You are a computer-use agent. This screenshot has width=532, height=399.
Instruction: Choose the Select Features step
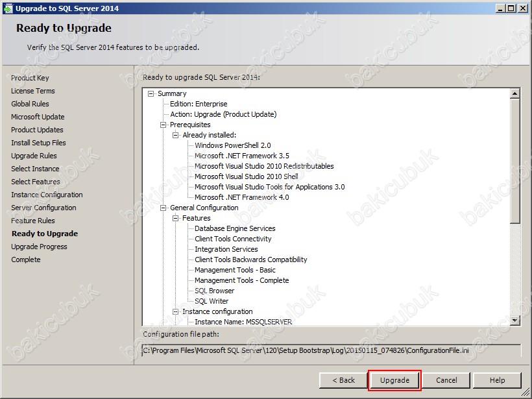coord(35,182)
